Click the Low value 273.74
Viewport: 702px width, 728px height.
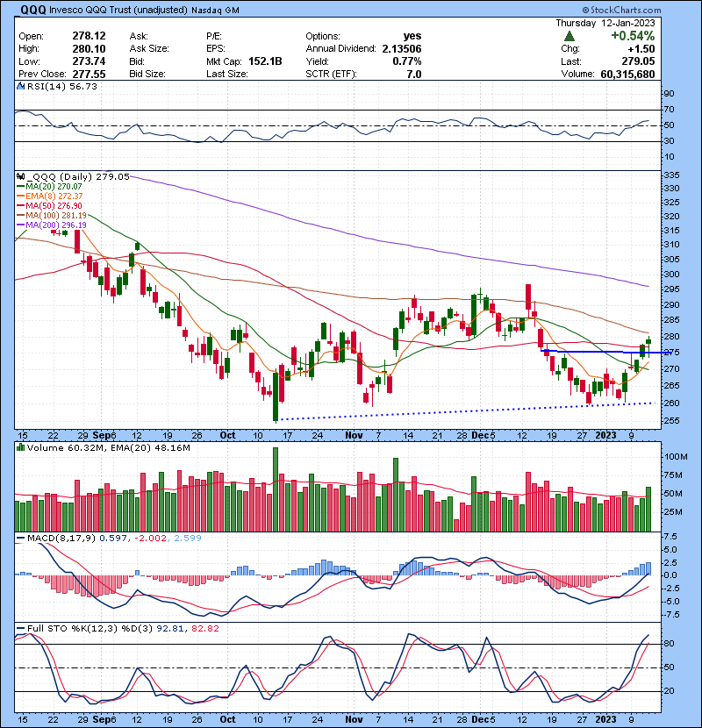(x=89, y=61)
